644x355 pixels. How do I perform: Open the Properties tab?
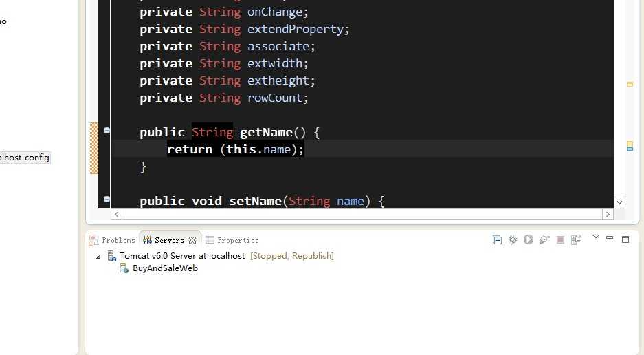click(232, 240)
